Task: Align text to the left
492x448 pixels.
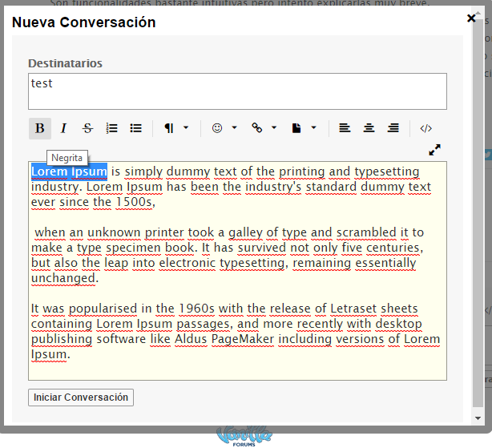Action: coord(345,128)
